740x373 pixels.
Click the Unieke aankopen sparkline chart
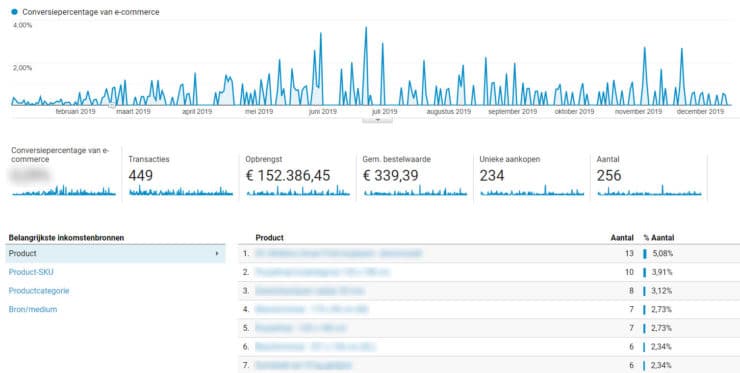pyautogui.click(x=532, y=190)
